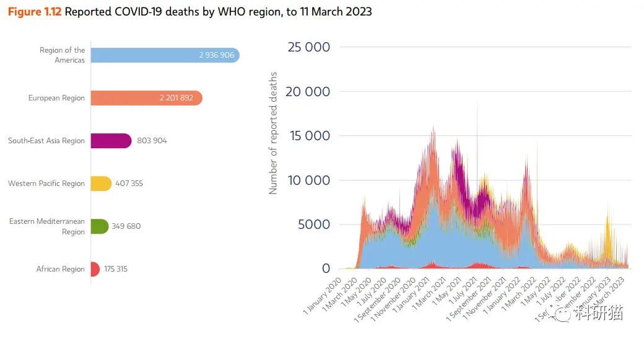The height and width of the screenshot is (341, 644).
Task: Click the 1 January 2022 x-axis label
Action: [502, 295]
